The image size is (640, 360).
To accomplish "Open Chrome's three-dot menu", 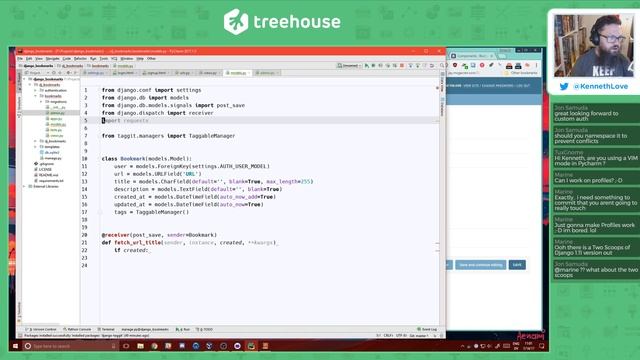I will 536,65.
